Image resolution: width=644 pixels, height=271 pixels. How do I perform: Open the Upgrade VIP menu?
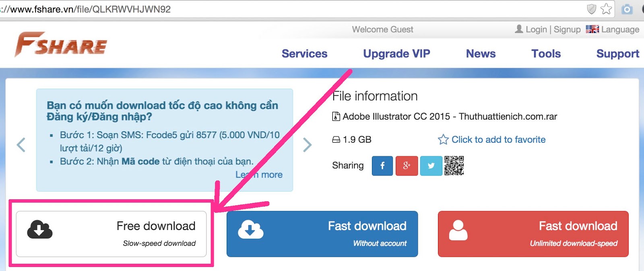coord(396,54)
